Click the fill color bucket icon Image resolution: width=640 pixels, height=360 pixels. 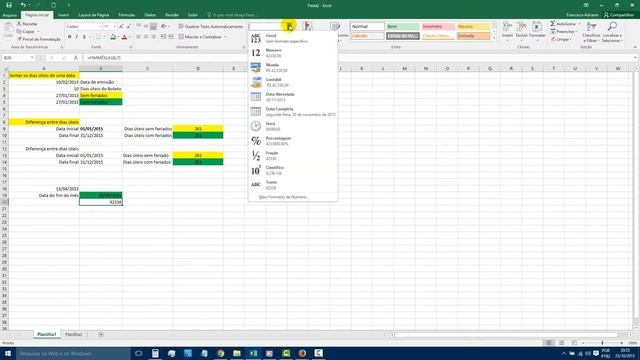[113, 37]
